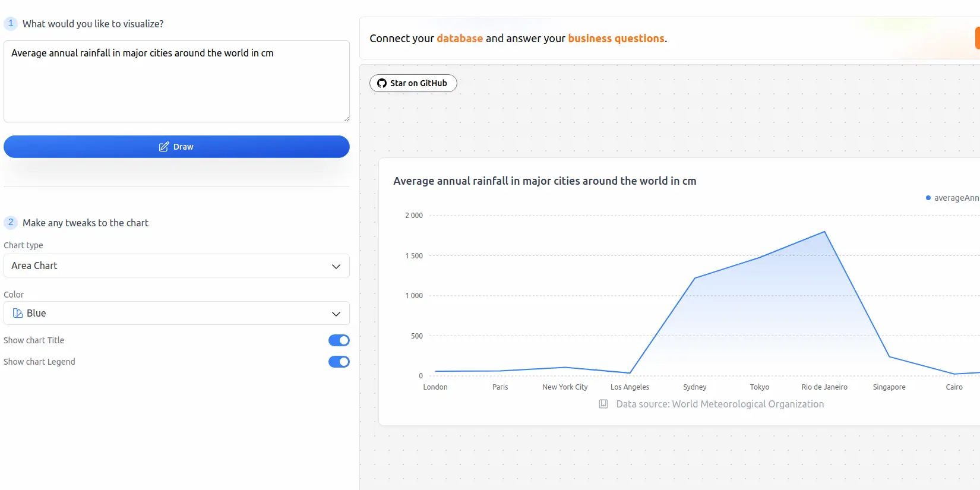Click the Sydney label on x-axis
Viewport: 980px width, 490px height.
(x=695, y=387)
